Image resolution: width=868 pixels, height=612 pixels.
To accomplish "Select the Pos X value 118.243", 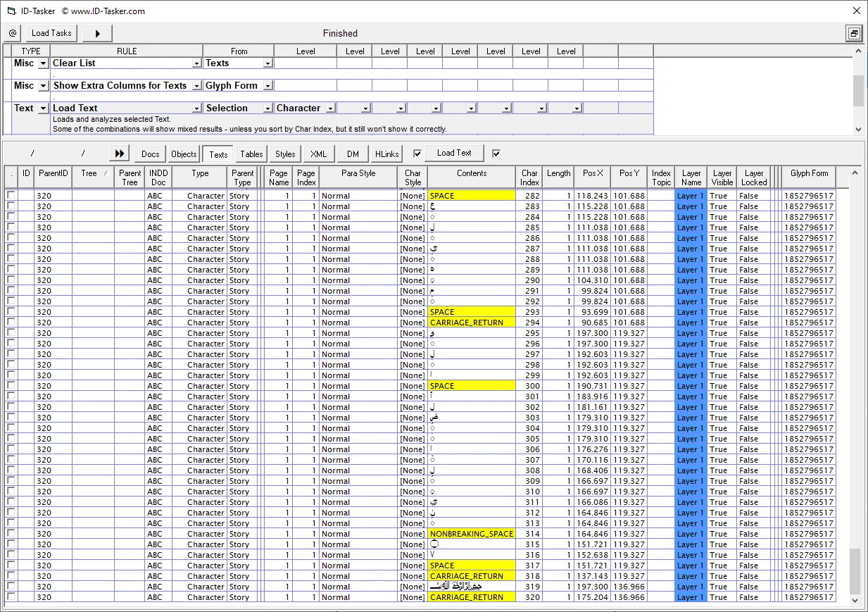I will (592, 196).
